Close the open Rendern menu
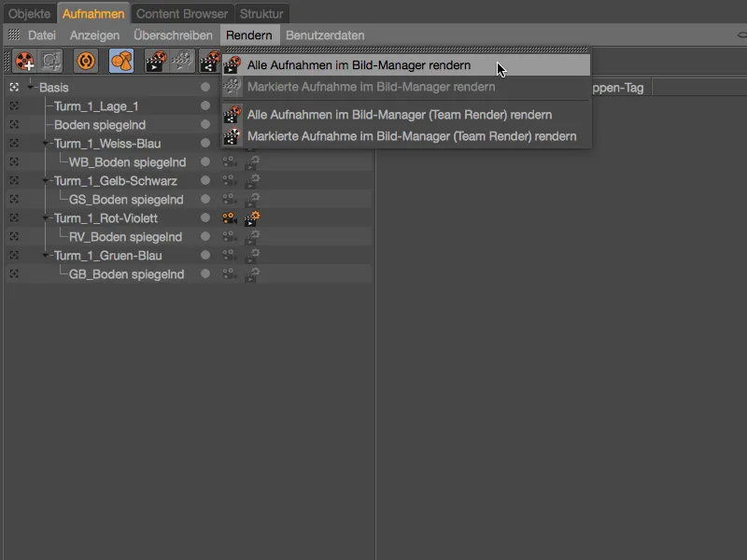This screenshot has width=747, height=560. (249, 35)
